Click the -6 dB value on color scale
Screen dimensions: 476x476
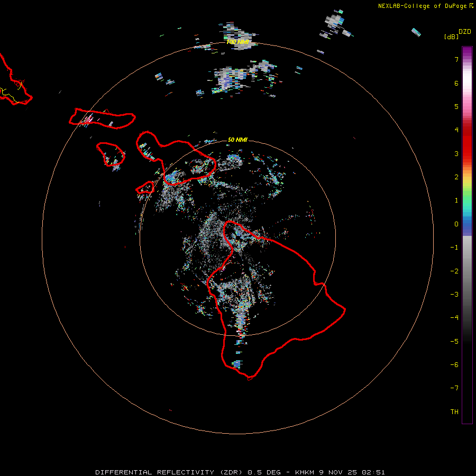[x=454, y=365]
